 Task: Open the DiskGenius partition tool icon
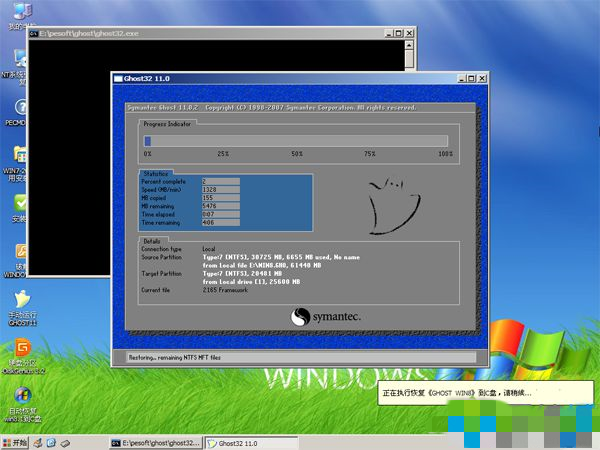click(20, 348)
